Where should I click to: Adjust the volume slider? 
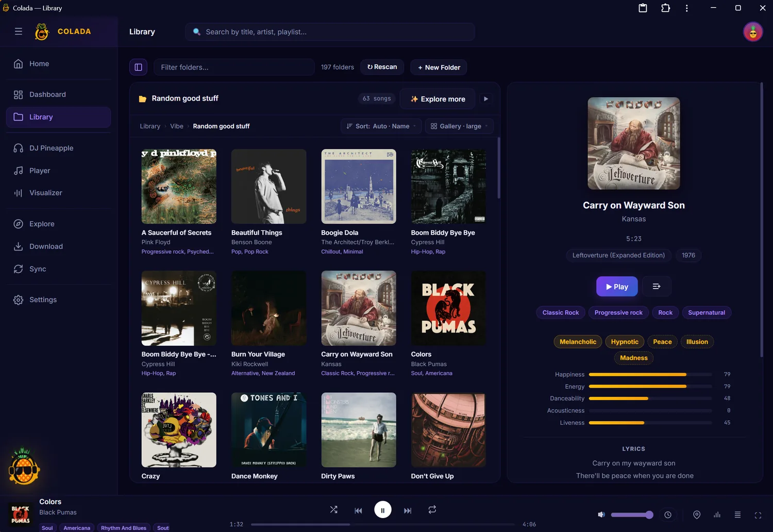coord(632,515)
